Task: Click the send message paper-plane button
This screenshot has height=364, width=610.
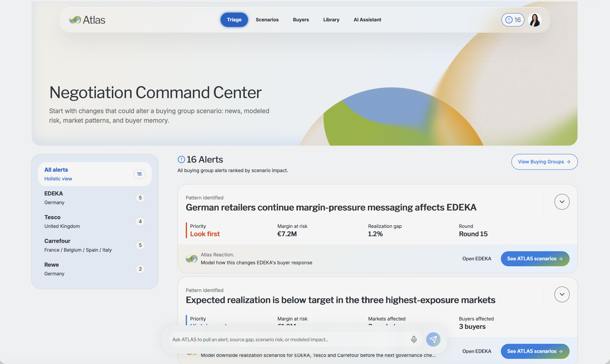Action: 433,339
